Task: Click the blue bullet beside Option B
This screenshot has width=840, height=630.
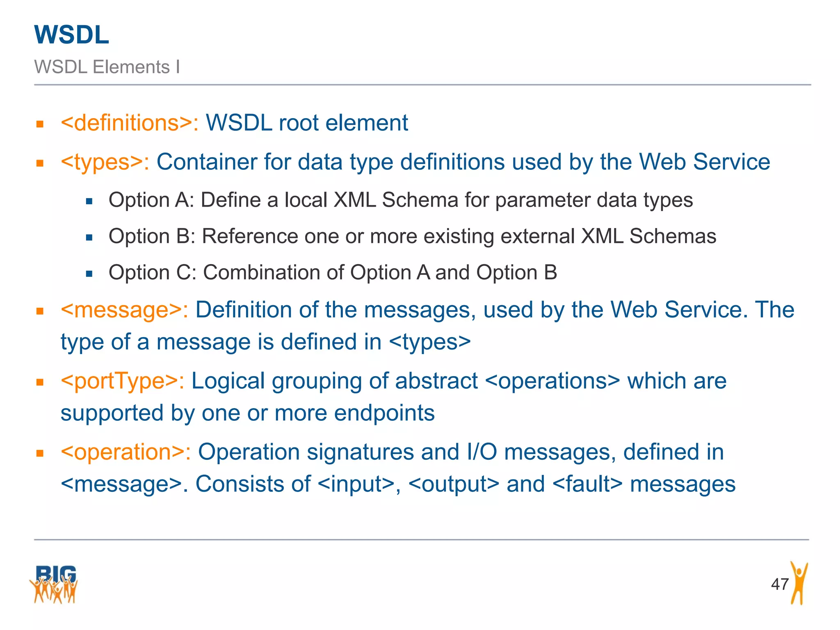Action: click(89, 237)
